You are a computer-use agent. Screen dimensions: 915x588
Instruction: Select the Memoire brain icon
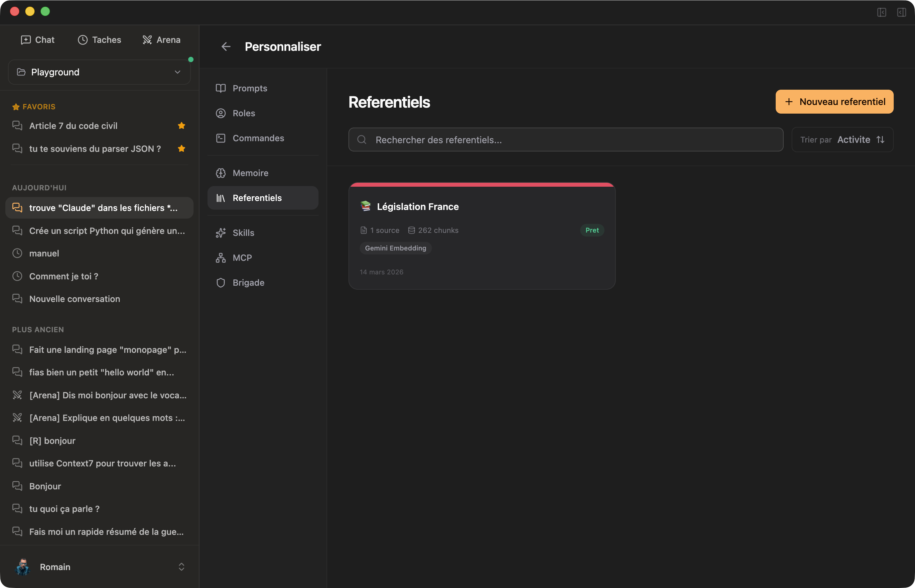[220, 173]
